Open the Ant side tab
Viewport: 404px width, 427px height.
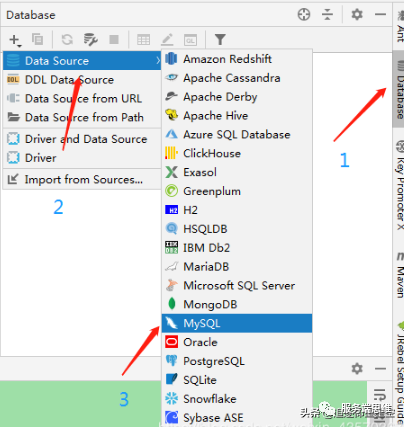399,27
